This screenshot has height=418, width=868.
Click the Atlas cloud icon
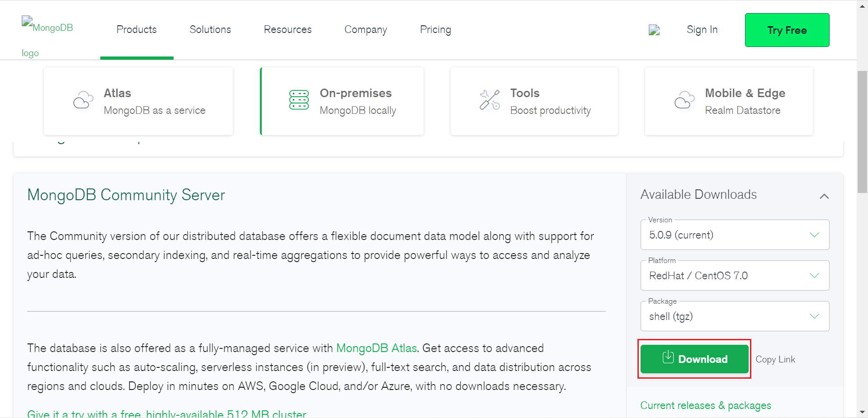83,100
